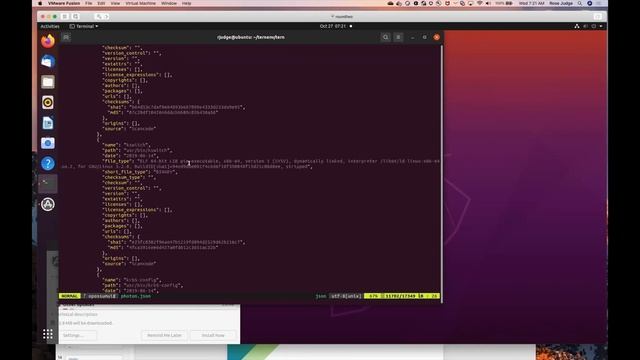
Task: Click the VMware window snapshot toolbar icon
Action: point(76,16)
